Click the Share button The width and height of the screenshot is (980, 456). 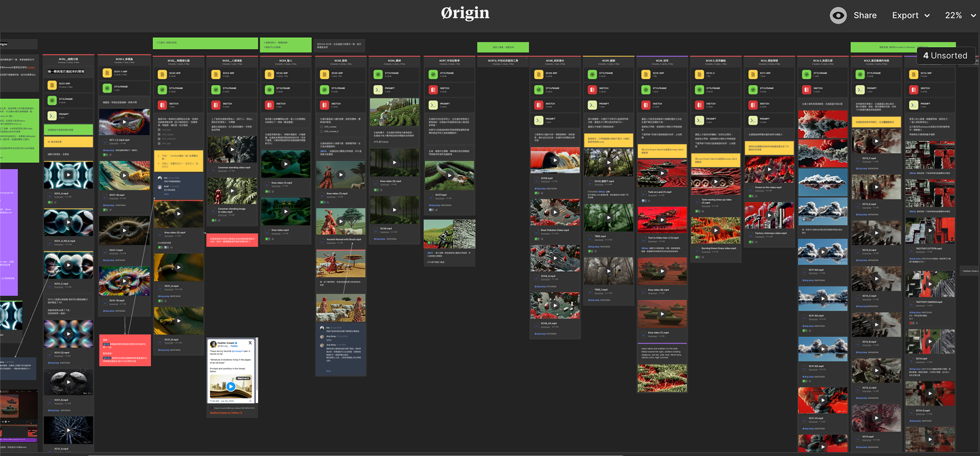click(865, 15)
